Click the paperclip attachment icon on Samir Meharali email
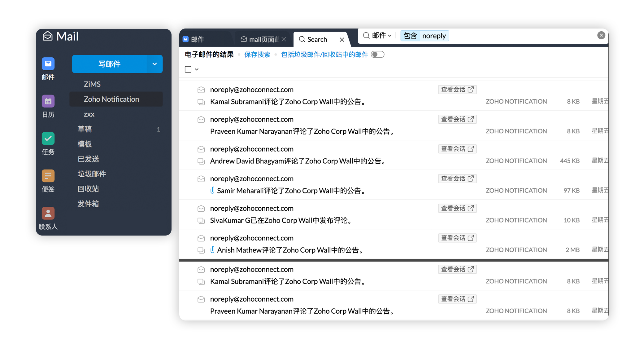644x362 pixels. pyautogui.click(x=212, y=190)
